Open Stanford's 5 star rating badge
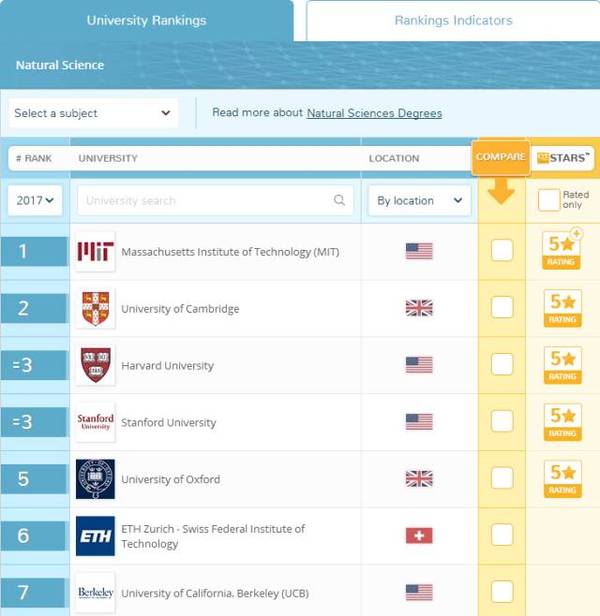Viewport: 600px width, 616px height. pos(563,422)
